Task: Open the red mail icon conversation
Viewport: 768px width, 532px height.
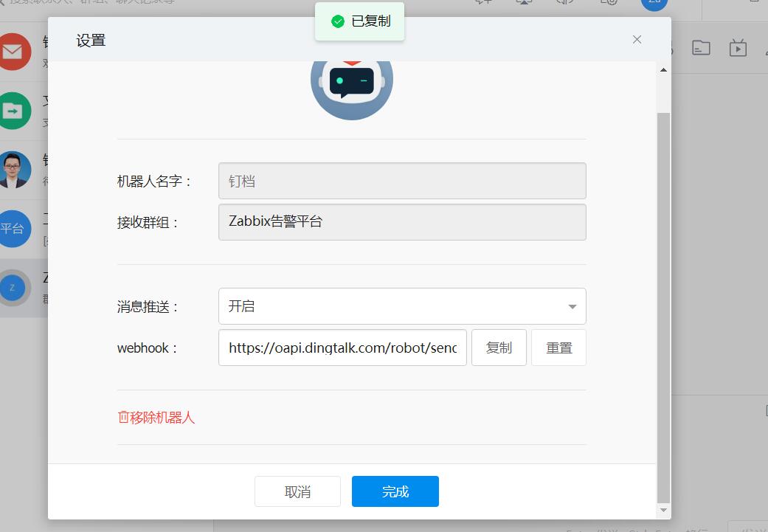Action: (13, 52)
